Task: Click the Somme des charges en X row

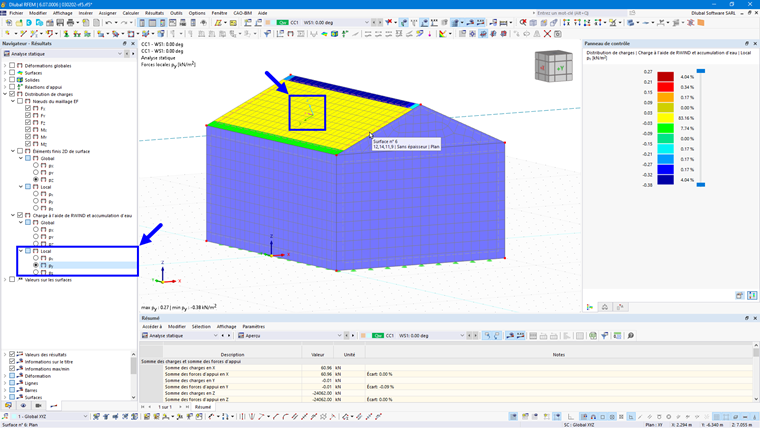Action: [446, 368]
